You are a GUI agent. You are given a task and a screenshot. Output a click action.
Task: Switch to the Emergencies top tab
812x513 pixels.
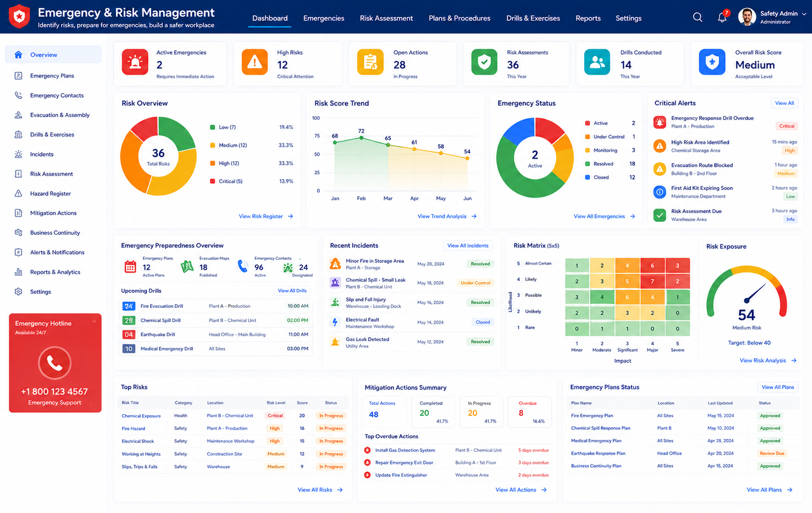pos(324,18)
